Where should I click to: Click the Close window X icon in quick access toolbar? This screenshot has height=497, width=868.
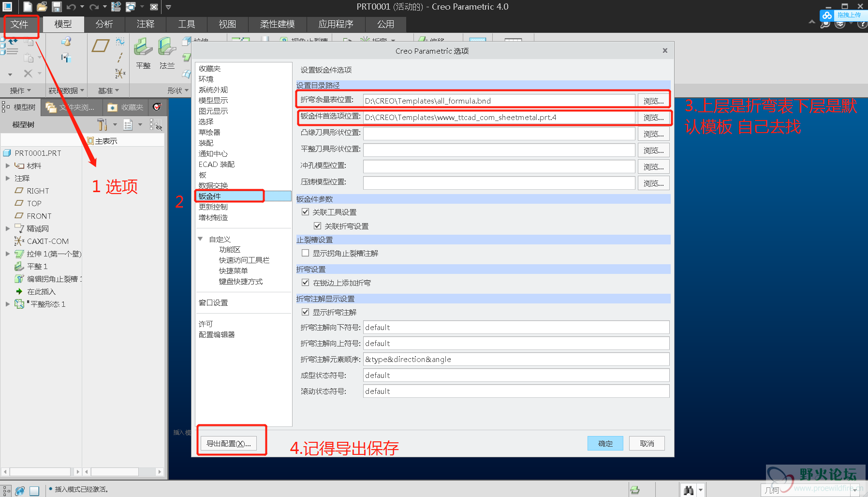154,7
